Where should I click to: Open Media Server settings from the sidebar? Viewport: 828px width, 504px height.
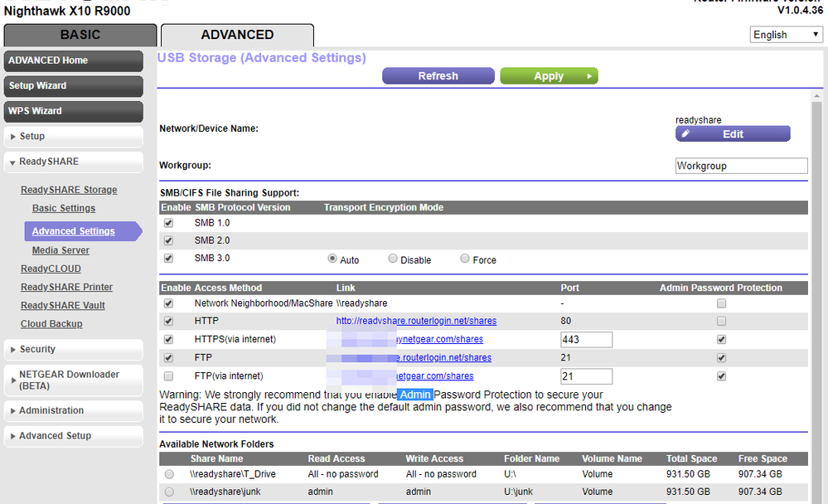click(x=60, y=250)
